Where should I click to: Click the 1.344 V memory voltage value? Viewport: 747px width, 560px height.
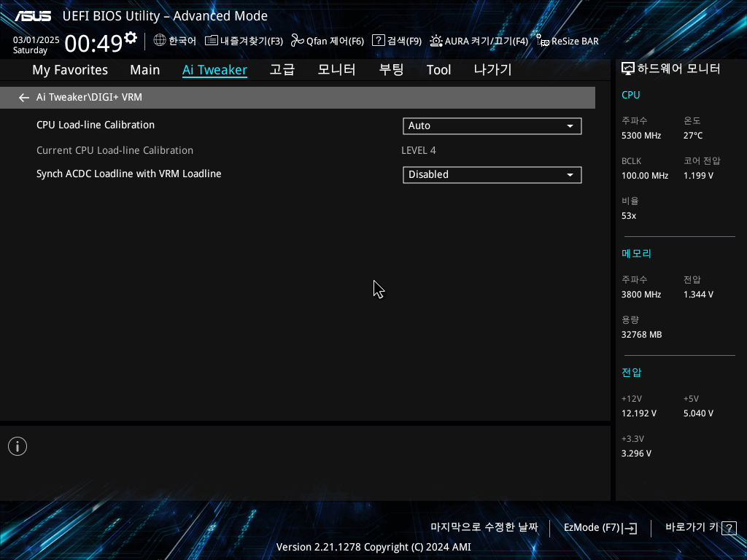698,295
